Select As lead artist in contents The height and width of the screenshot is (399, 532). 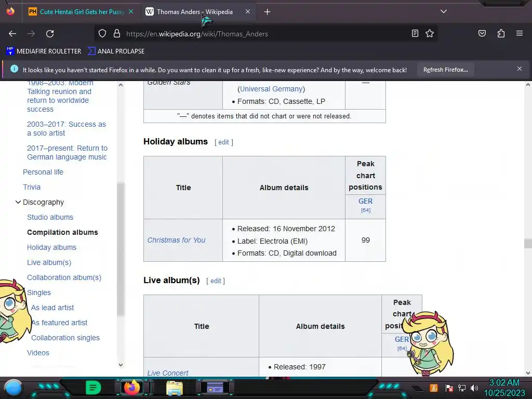52,308
